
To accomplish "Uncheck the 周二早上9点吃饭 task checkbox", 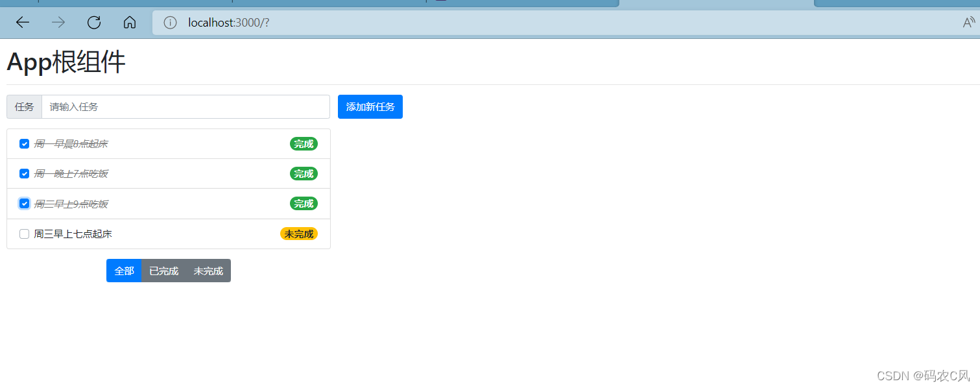I will pos(24,204).
